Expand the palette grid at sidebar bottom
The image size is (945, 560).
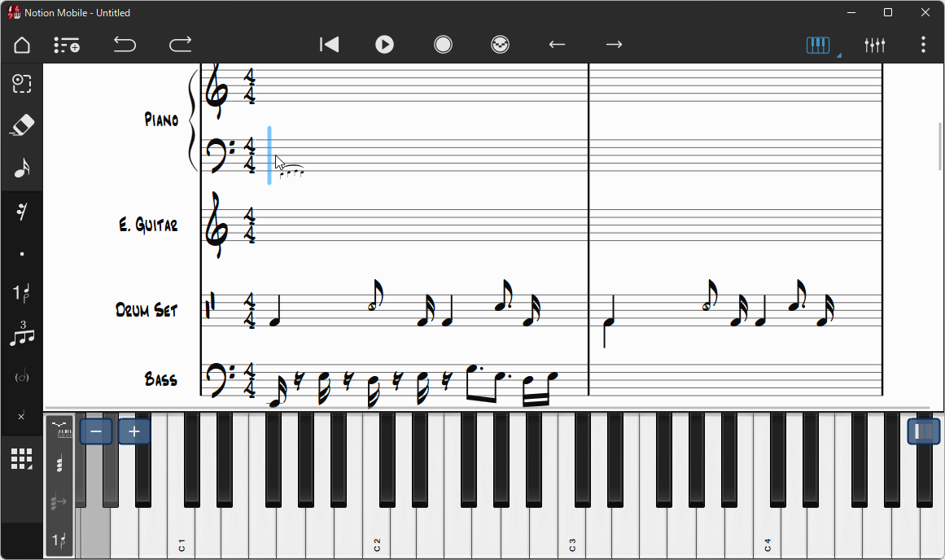(x=22, y=459)
